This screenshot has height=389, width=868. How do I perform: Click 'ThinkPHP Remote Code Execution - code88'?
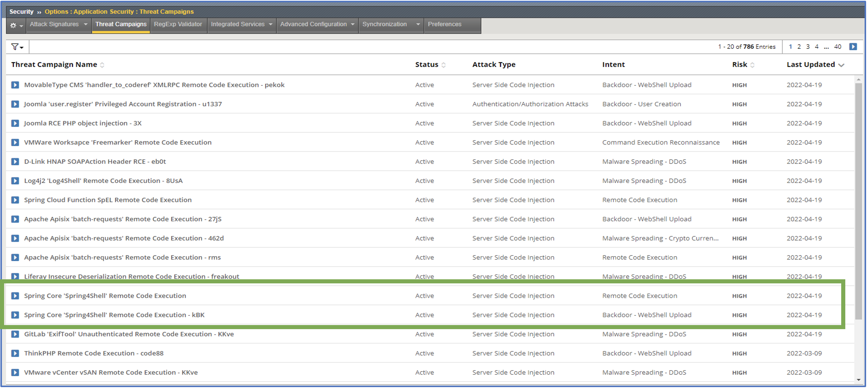pyautogui.click(x=94, y=353)
